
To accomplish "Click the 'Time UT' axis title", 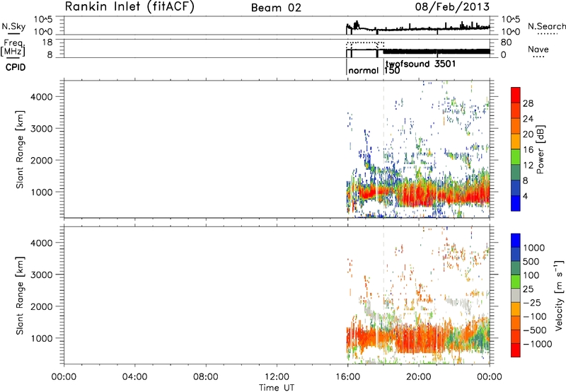I will tap(277, 387).
